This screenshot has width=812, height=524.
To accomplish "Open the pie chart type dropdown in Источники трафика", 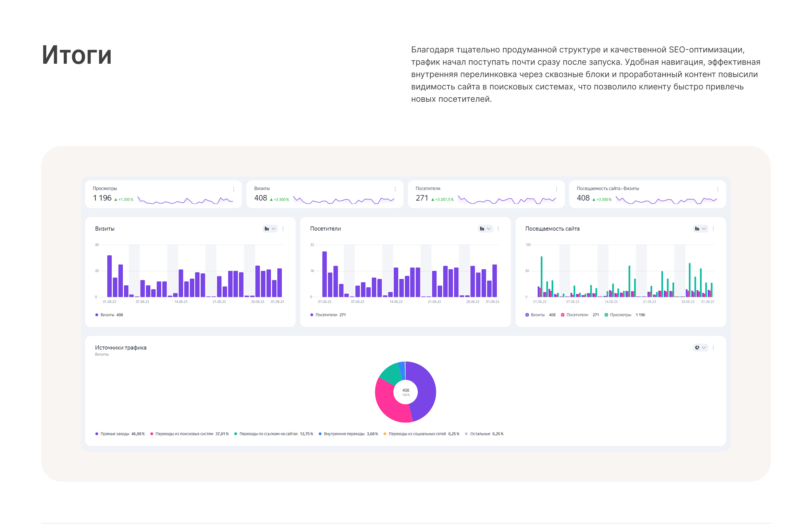I will [x=700, y=348].
